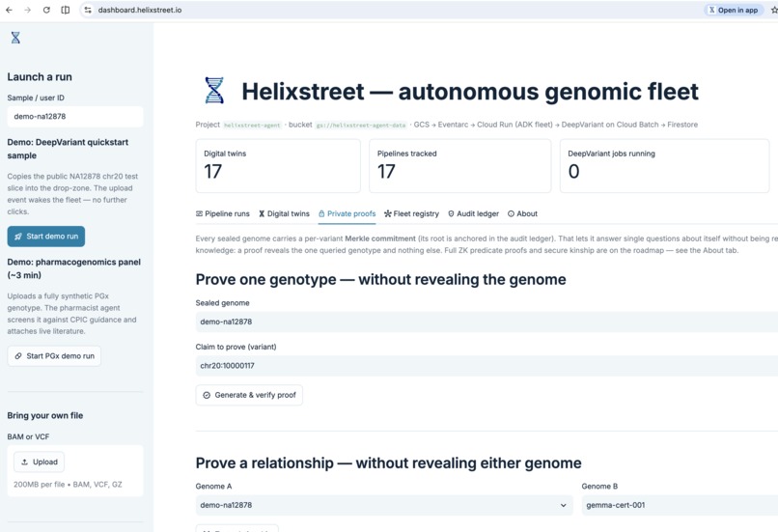
Task: Open Helixstreet in app button
Action: (x=734, y=10)
